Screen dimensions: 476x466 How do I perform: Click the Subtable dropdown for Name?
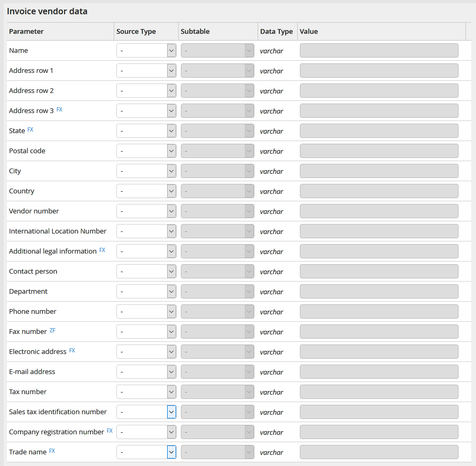pyautogui.click(x=217, y=51)
